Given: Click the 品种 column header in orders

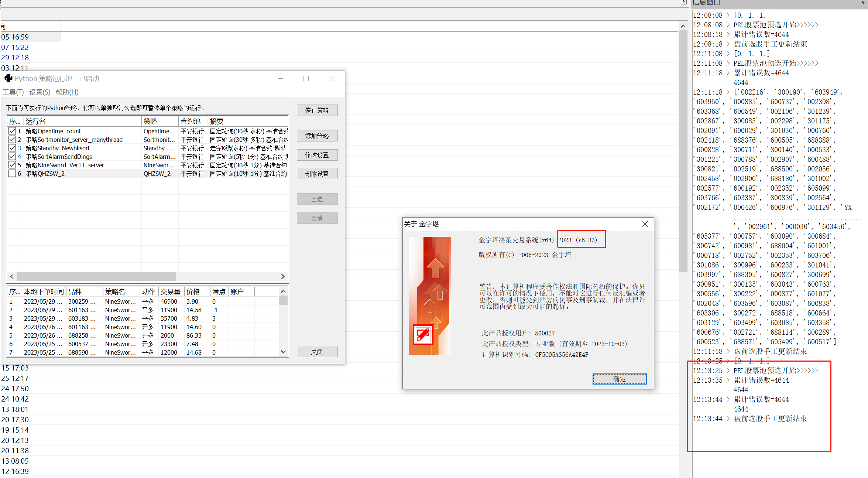Looking at the screenshot, I should 85,292.
